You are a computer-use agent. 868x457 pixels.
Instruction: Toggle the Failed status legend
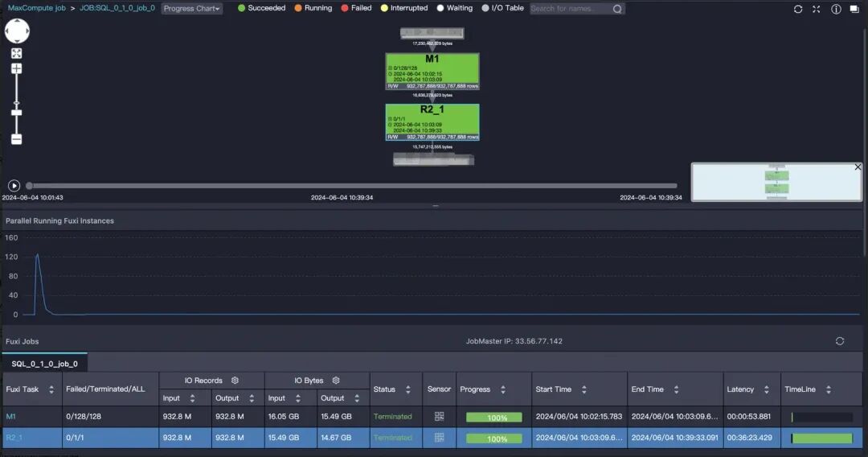click(x=357, y=8)
